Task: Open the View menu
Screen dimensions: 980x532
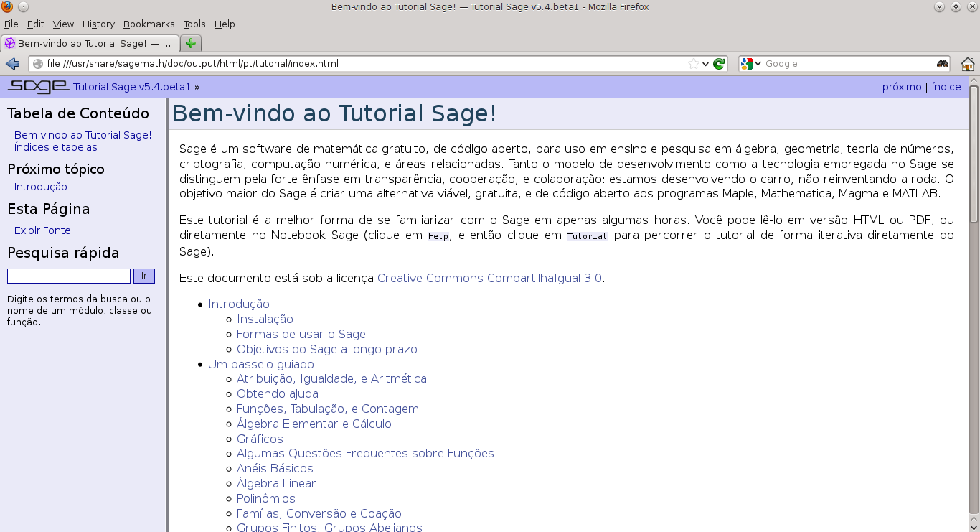Action: pos(63,24)
